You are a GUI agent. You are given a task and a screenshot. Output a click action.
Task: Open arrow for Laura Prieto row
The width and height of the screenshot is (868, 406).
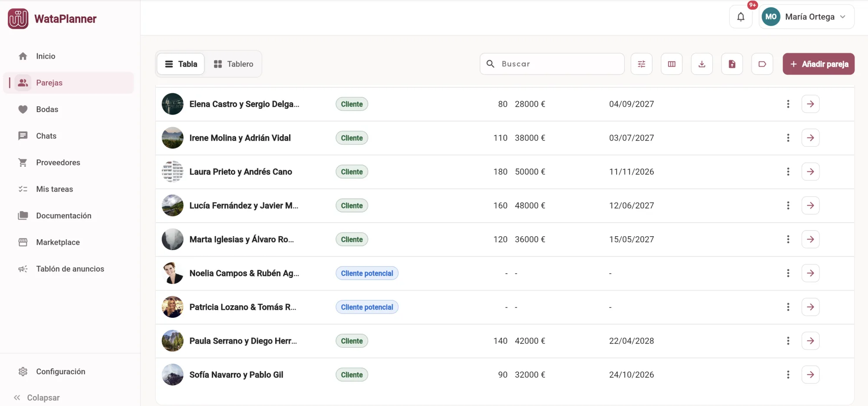[x=810, y=172]
